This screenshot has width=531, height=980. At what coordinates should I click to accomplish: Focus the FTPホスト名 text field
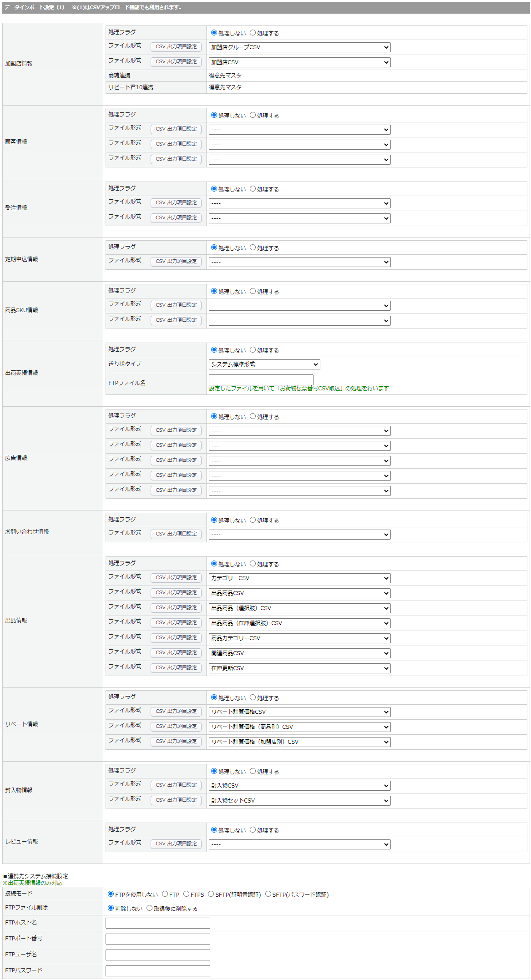pyautogui.click(x=158, y=923)
